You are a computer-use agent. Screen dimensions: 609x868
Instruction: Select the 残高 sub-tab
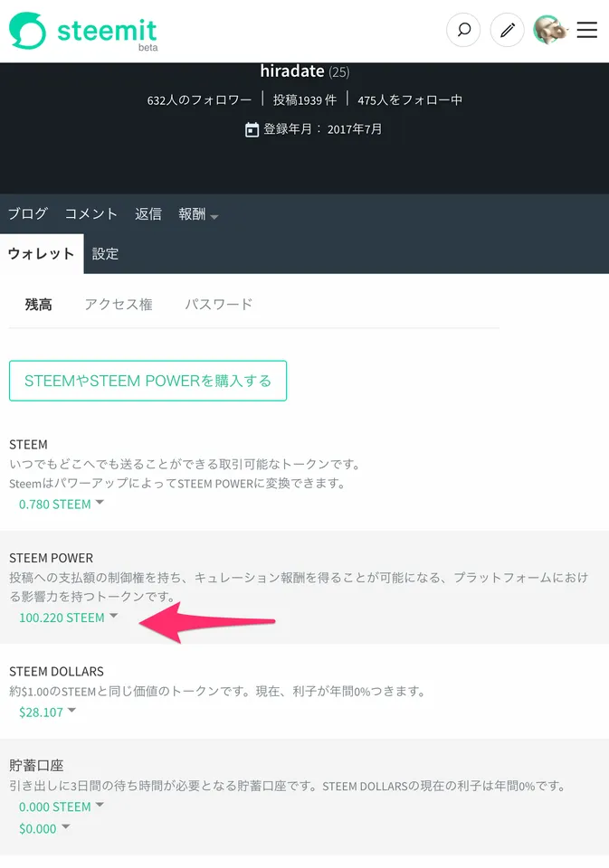click(x=38, y=305)
